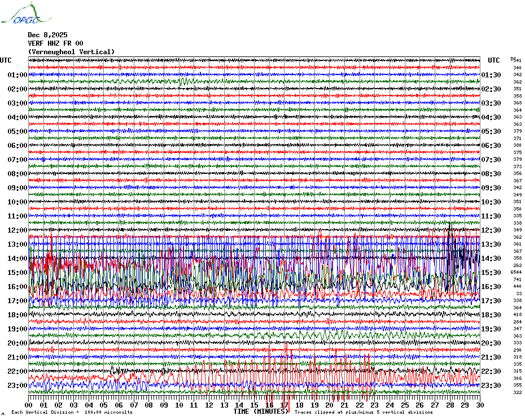Select the VERF HHZ FR 00 station label
The height and width of the screenshot is (420, 525).
[55, 43]
